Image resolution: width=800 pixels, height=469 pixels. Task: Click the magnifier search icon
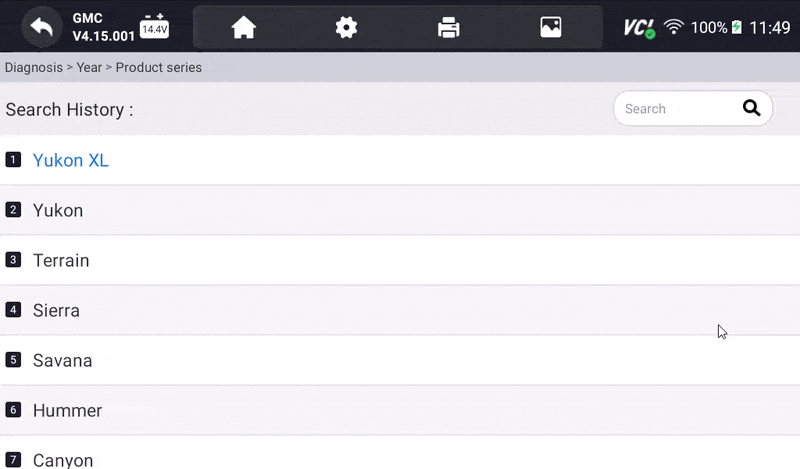click(x=752, y=108)
